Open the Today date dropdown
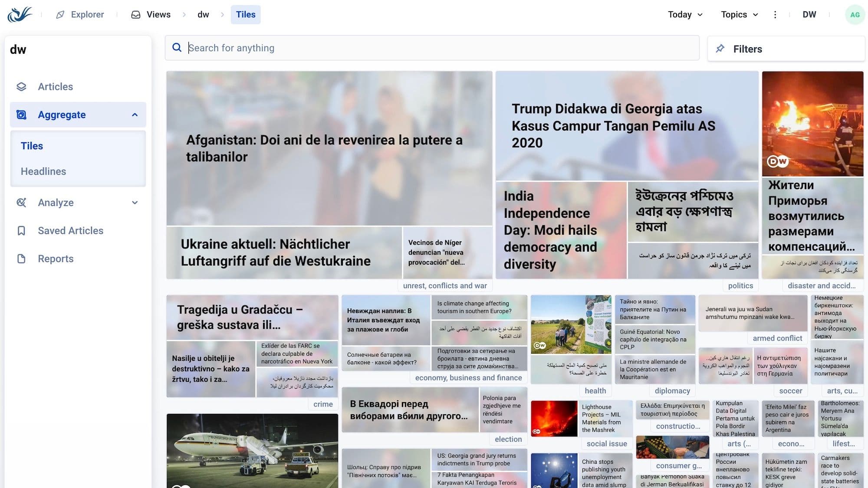 [x=685, y=15]
